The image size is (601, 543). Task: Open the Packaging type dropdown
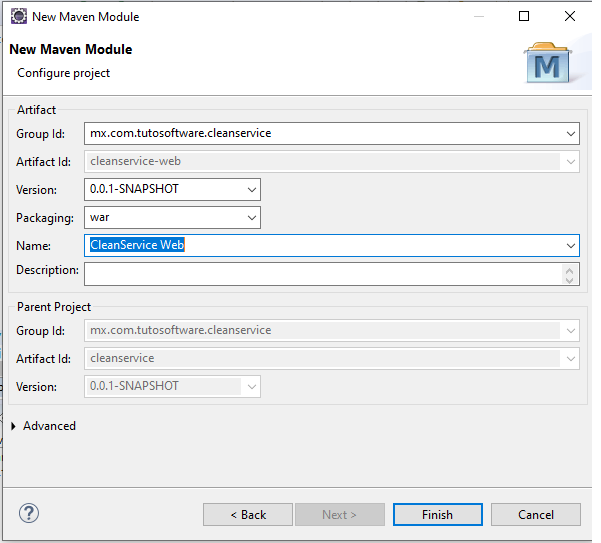(x=250, y=217)
